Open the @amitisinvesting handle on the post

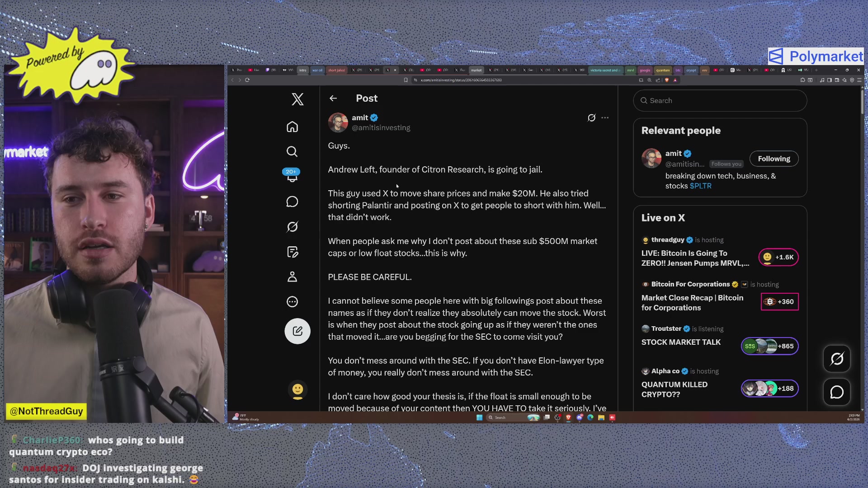click(x=381, y=128)
